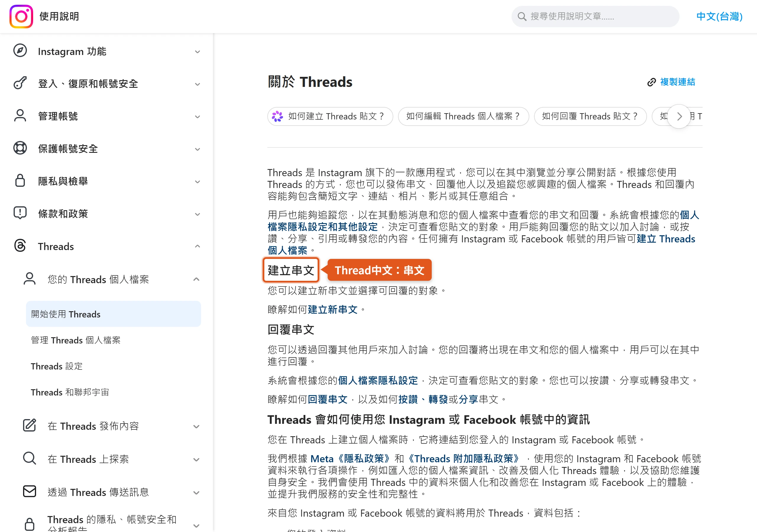Open the 回覆串文 link
Image resolution: width=757 pixels, height=532 pixels.
pos(327,399)
